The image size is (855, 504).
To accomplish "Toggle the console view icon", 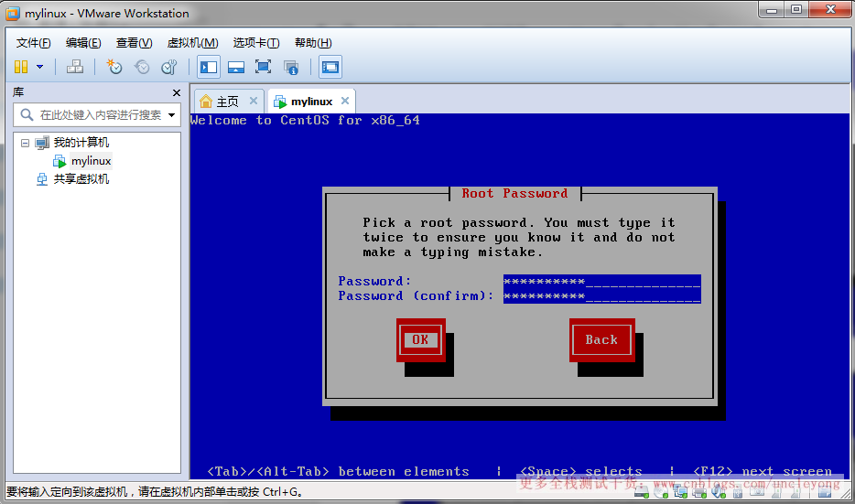I will click(x=330, y=67).
